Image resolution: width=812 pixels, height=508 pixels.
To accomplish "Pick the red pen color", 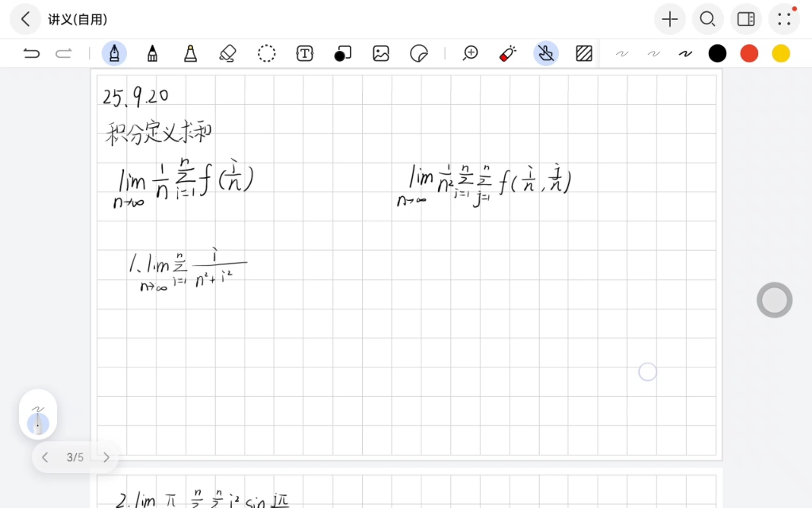I will pos(749,53).
